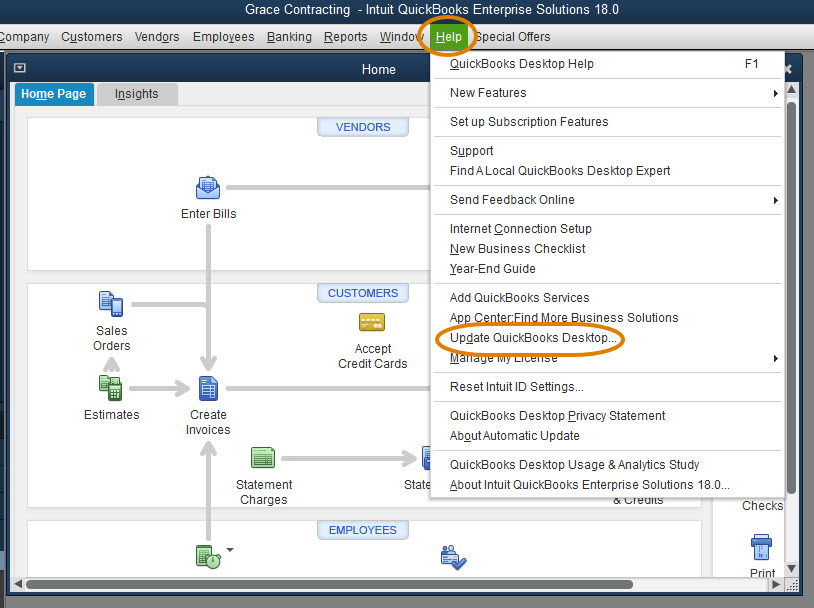Open the Help menu
Screen dimensions: 814x608
[x=448, y=37]
